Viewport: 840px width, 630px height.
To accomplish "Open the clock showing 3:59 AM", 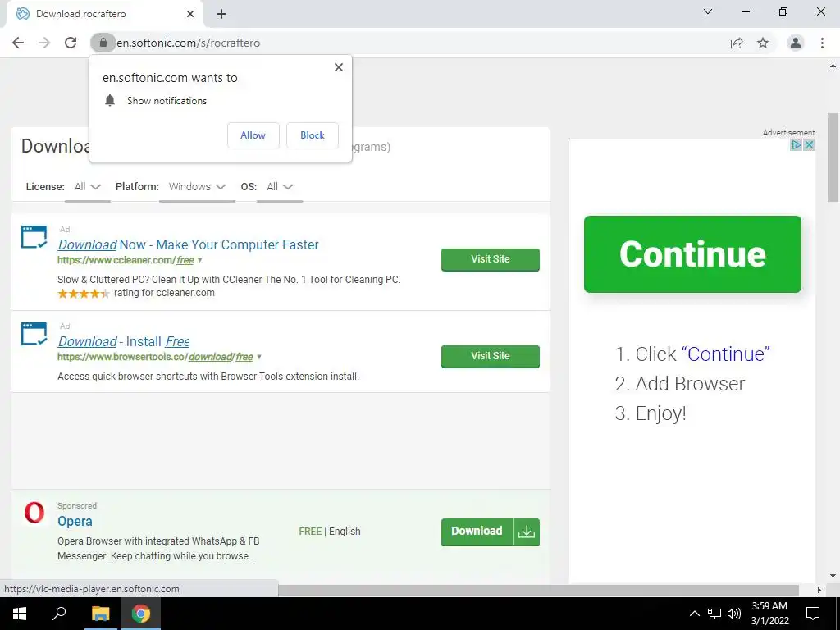I will click(x=769, y=614).
